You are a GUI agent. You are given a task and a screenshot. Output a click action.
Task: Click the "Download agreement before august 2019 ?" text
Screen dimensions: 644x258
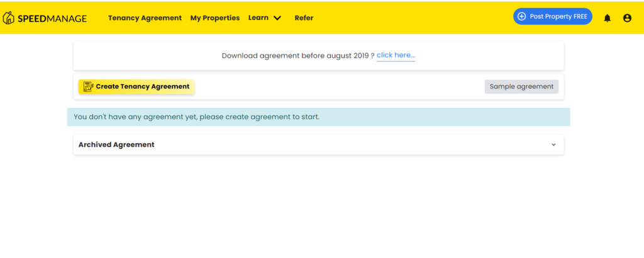tap(297, 55)
